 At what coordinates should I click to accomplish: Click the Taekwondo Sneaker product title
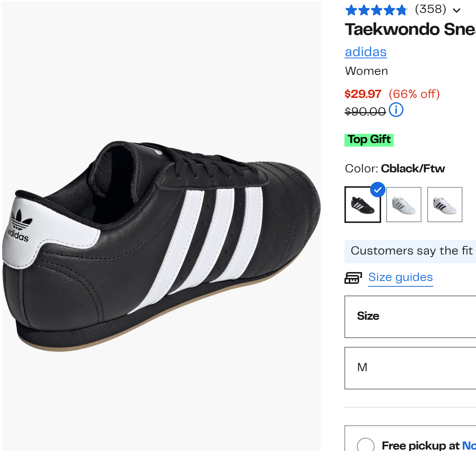[x=410, y=29]
